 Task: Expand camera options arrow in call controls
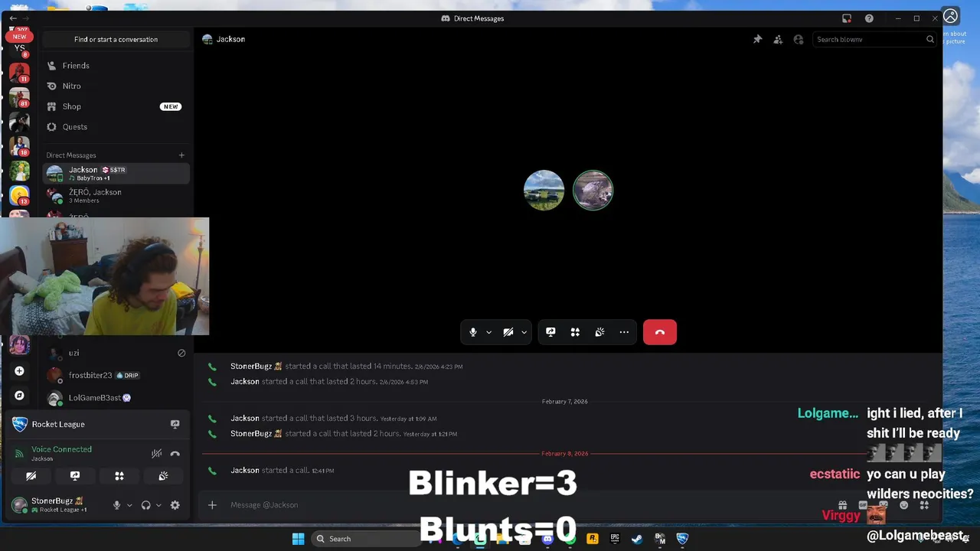[524, 332]
